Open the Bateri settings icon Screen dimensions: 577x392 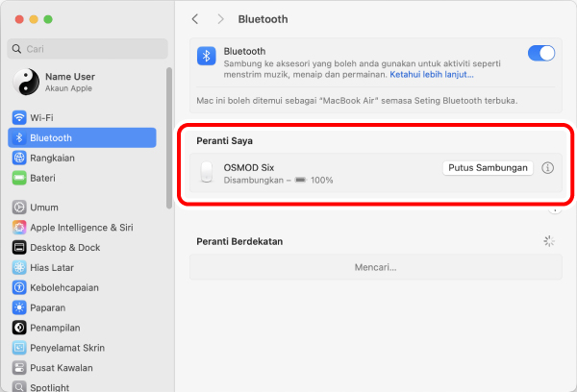(19, 178)
